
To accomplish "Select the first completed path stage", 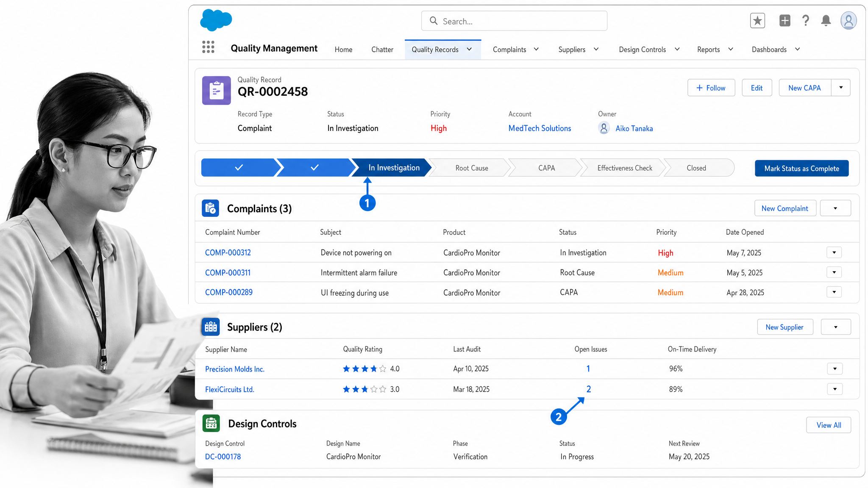I will tap(239, 168).
